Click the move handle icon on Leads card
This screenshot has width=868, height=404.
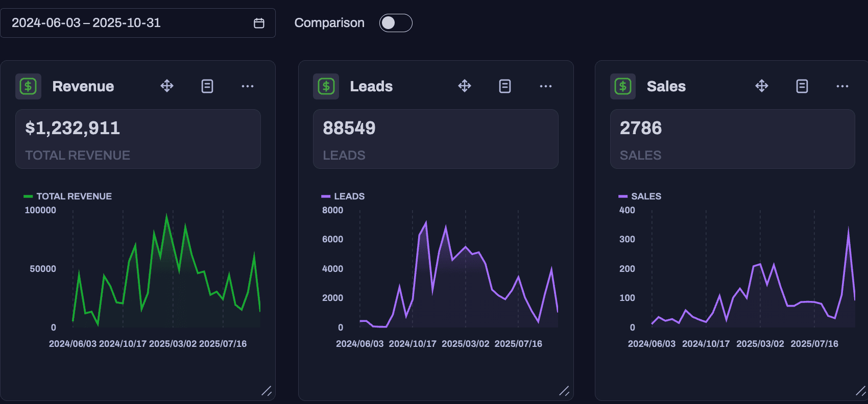tap(465, 86)
